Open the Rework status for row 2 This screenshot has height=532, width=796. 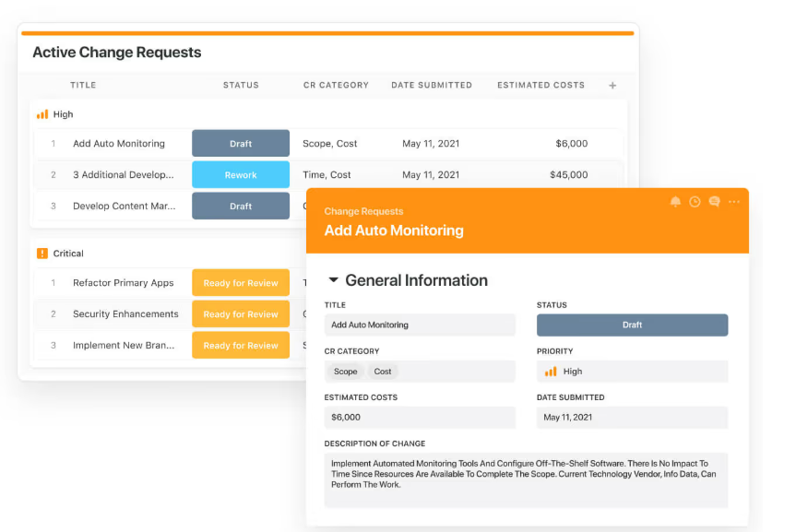tap(241, 175)
